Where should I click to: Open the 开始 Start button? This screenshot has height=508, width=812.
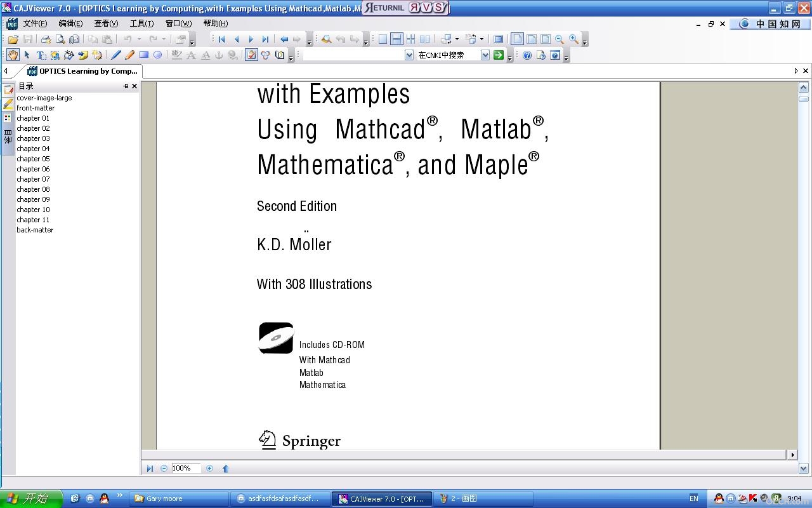pyautogui.click(x=31, y=498)
